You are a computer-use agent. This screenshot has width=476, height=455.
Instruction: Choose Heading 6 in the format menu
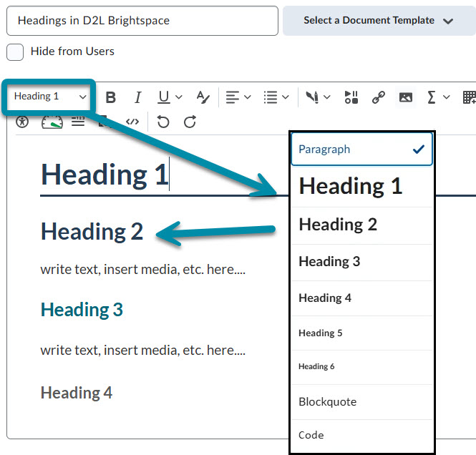[361, 367]
